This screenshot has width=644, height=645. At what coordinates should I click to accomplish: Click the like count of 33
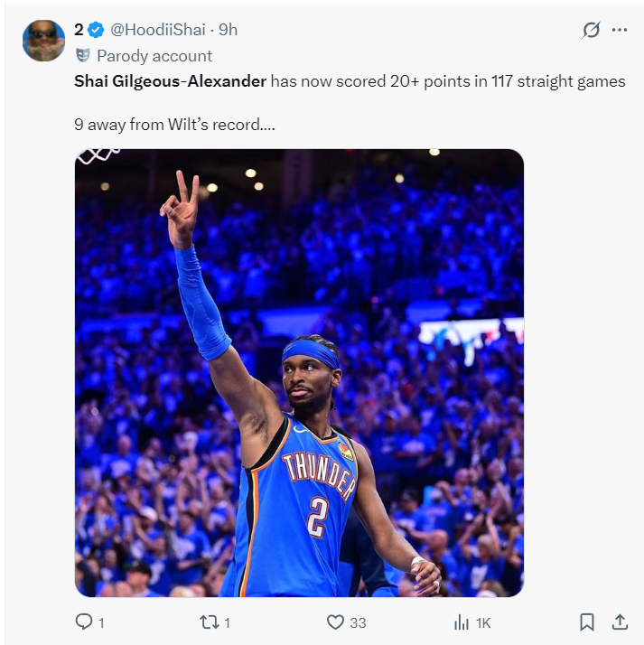tap(358, 622)
